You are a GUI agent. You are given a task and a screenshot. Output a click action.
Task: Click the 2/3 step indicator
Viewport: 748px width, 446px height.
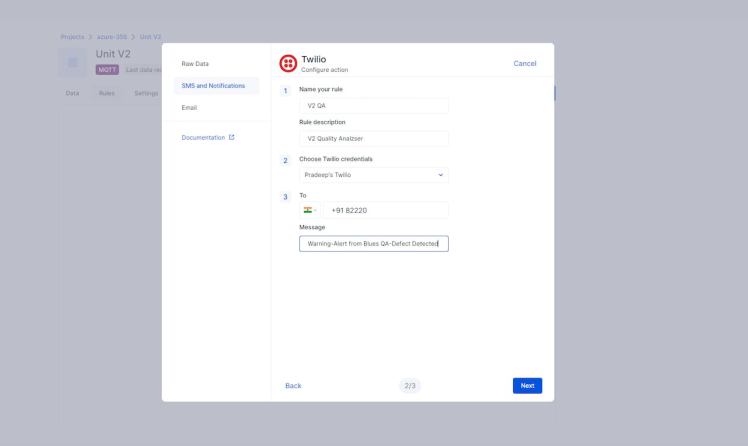410,386
